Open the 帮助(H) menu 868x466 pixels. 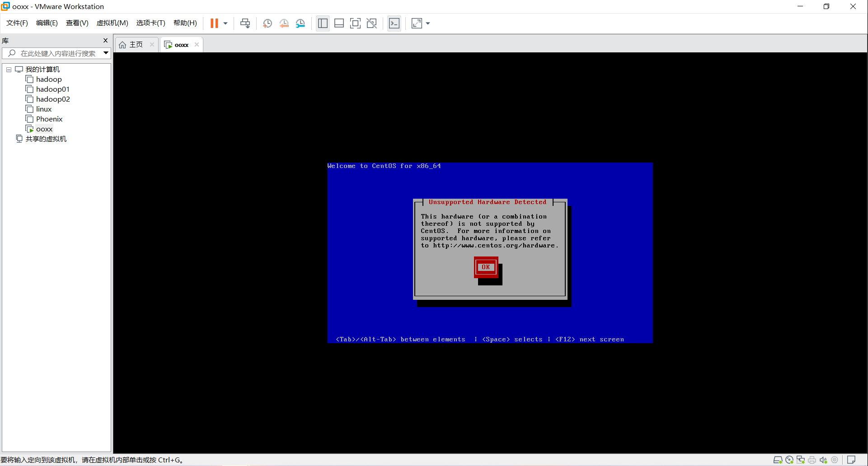pyautogui.click(x=185, y=23)
